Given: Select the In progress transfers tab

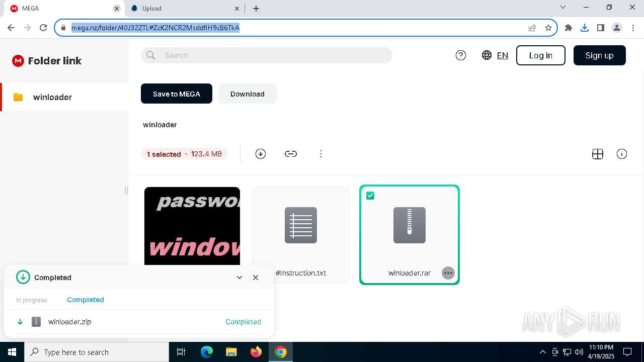Looking at the screenshot, I should 31,300.
